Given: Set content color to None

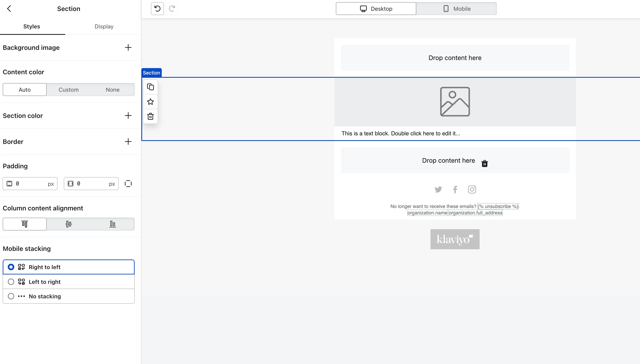Looking at the screenshot, I should (113, 90).
